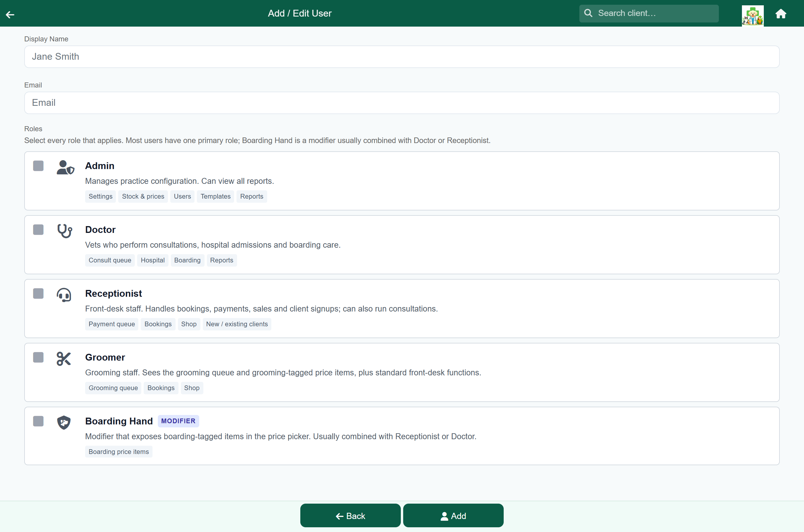
Task: Tick the Groomer role checkbox
Action: pos(38,357)
